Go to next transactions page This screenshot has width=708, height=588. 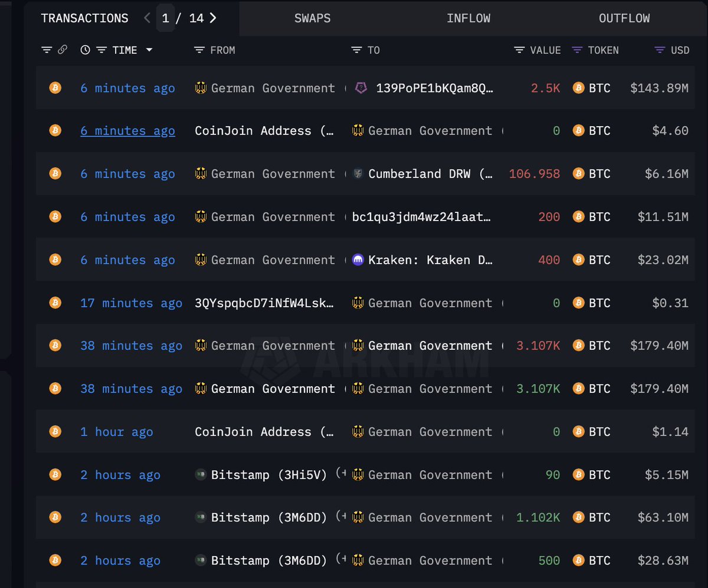pos(213,18)
